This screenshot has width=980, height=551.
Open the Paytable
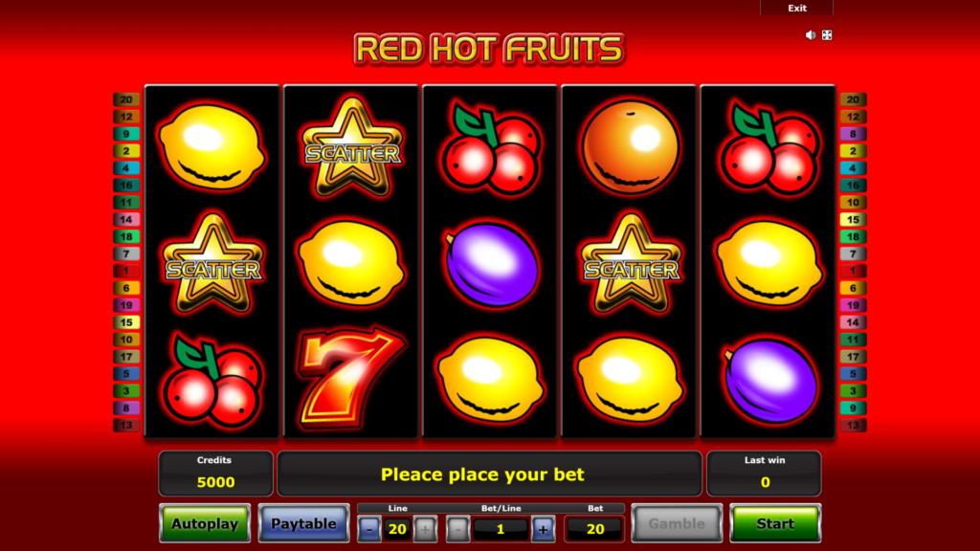point(303,523)
